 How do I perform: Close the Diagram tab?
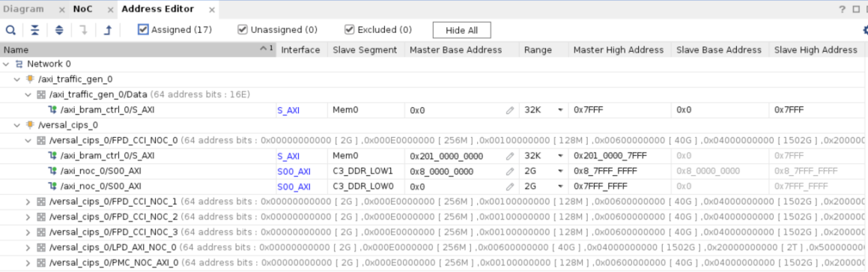click(61, 10)
